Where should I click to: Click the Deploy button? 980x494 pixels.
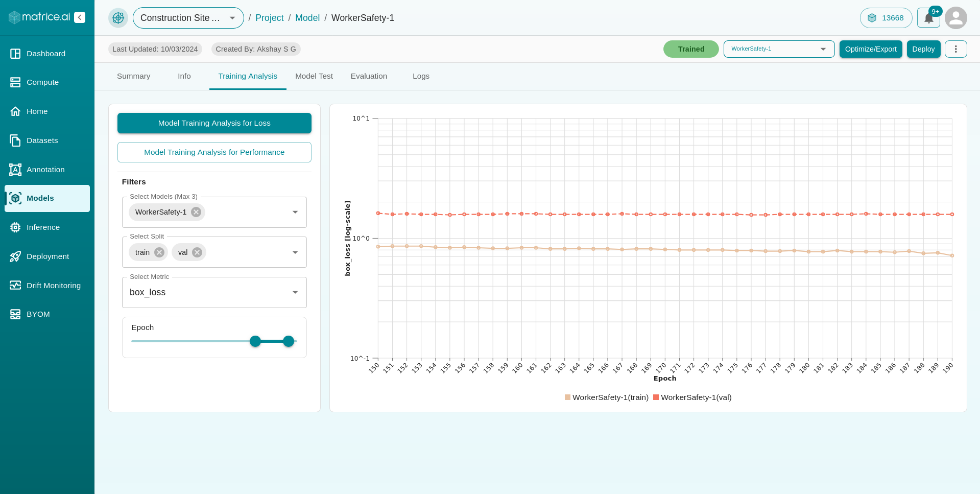click(x=923, y=49)
